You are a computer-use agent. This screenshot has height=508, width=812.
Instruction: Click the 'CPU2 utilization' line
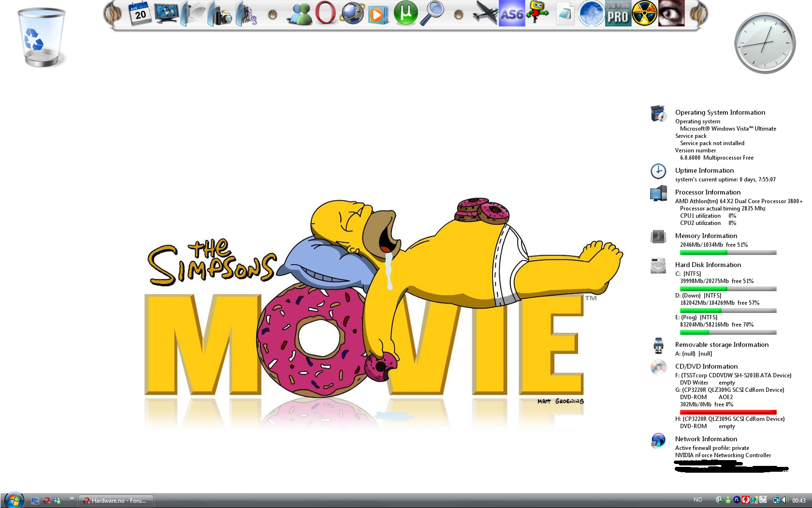coord(708,223)
